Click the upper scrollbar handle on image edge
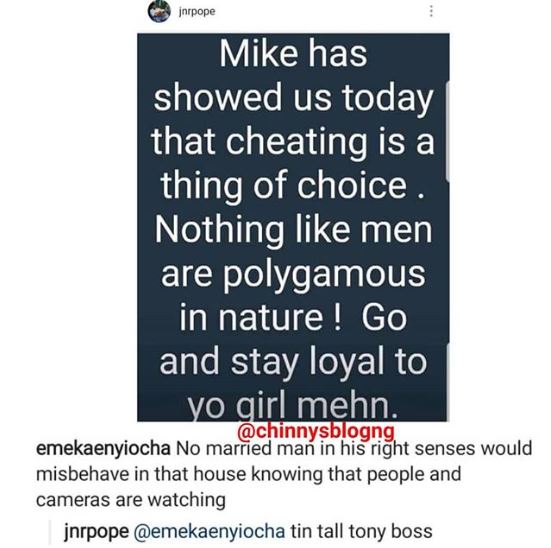 point(447,132)
